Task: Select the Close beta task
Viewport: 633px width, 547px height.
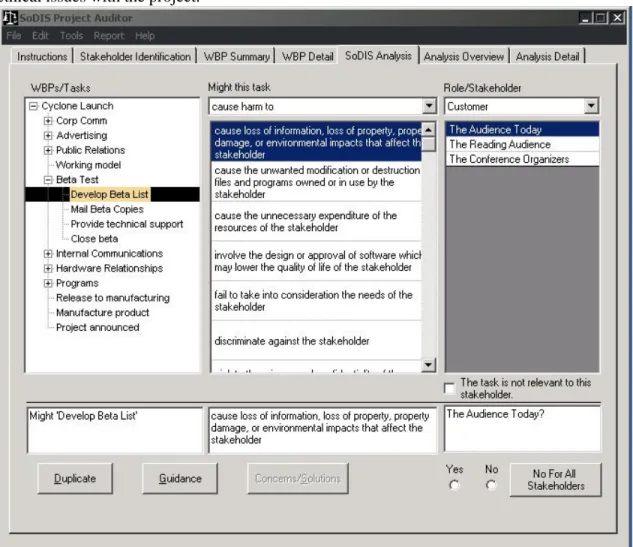Action: [x=94, y=239]
